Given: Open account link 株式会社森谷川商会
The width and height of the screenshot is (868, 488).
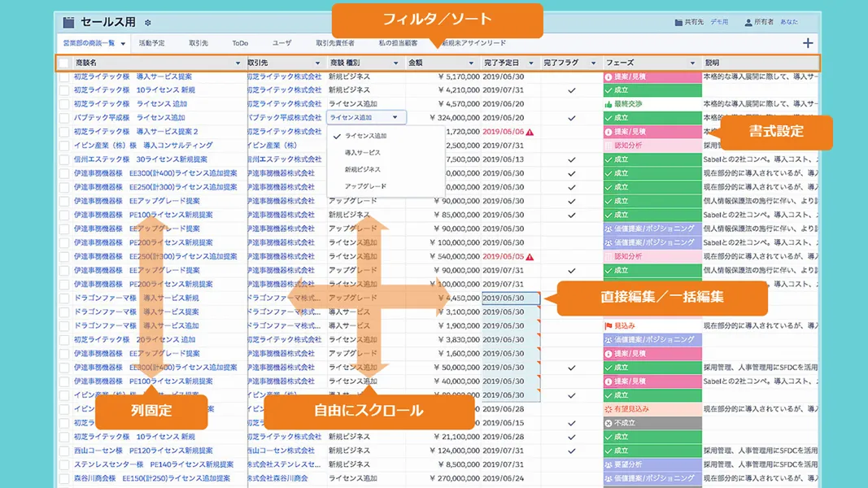Looking at the screenshot, I should click(278, 478).
